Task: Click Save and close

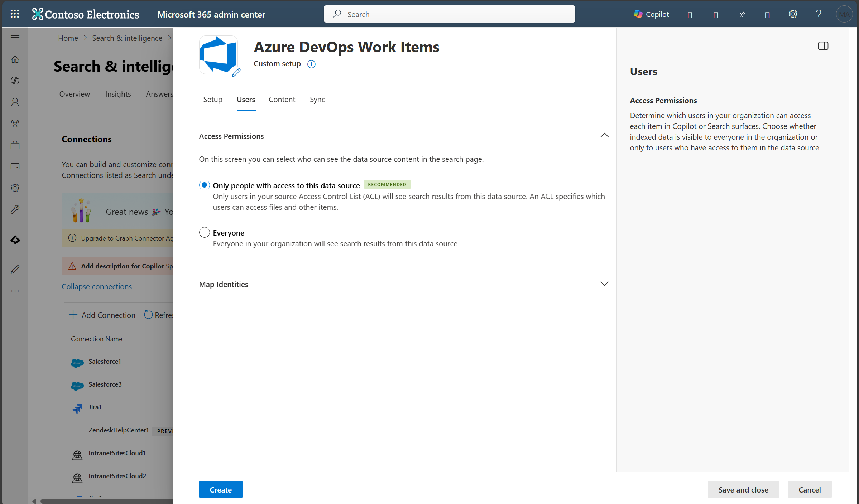Action: [x=743, y=489]
